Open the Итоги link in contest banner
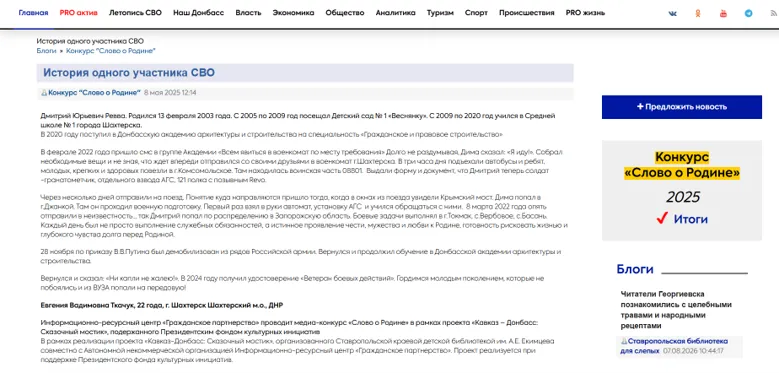Image resolution: width=779 pixels, height=373 pixels. click(691, 219)
